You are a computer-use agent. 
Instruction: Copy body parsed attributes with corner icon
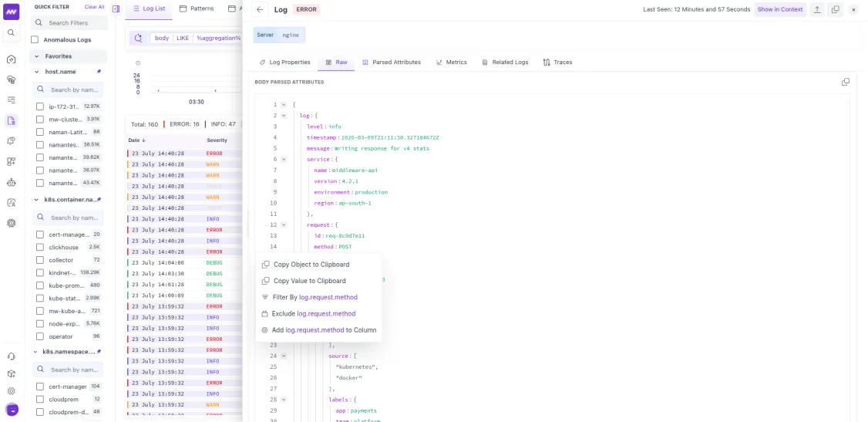(846, 82)
